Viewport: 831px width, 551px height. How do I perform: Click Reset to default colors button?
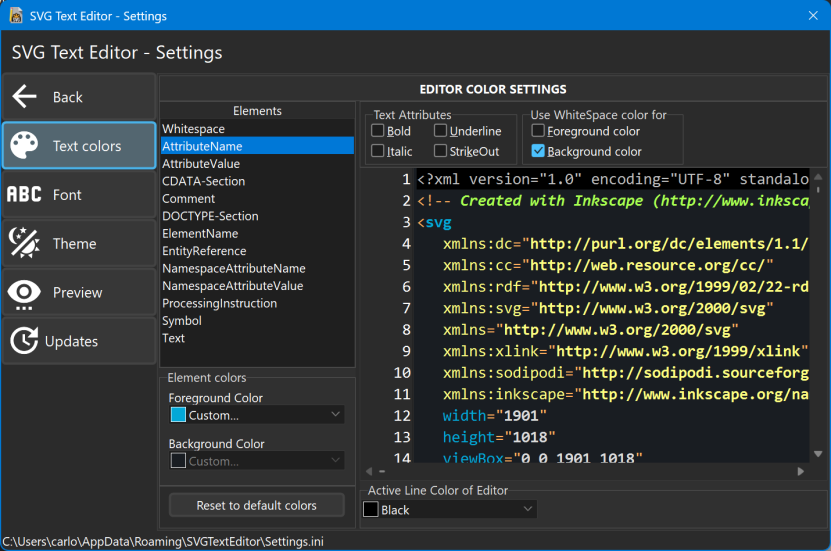257,505
